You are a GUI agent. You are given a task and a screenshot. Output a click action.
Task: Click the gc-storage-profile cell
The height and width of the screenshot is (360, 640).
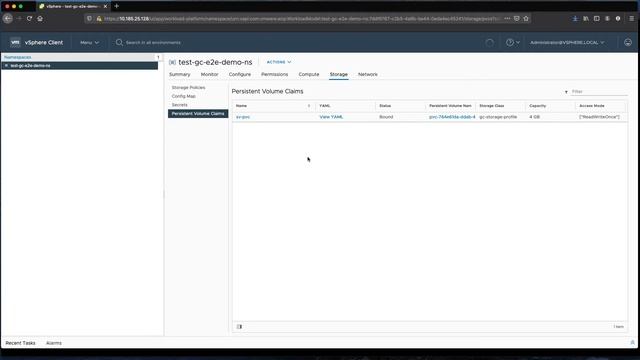pos(498,117)
